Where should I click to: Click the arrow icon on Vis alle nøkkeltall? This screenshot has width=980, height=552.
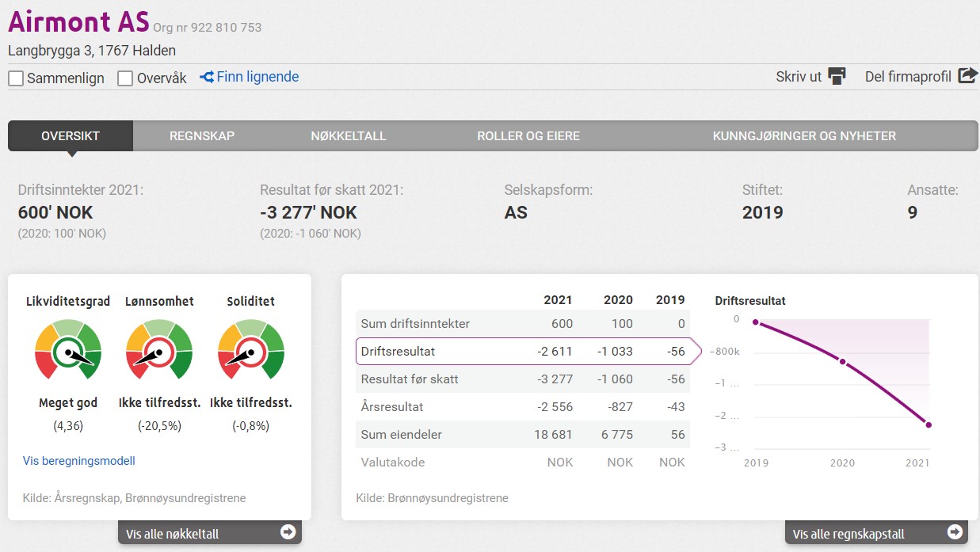tap(288, 532)
